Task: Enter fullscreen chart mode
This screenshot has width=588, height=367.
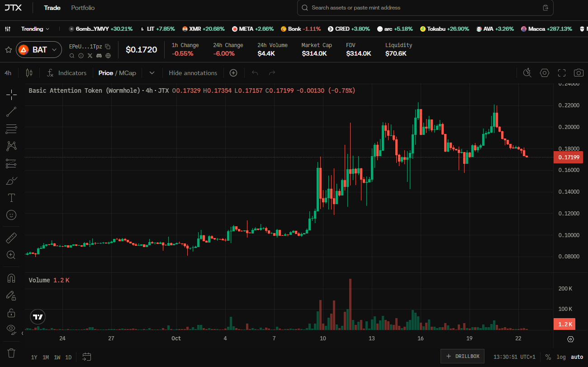Action: click(x=562, y=73)
